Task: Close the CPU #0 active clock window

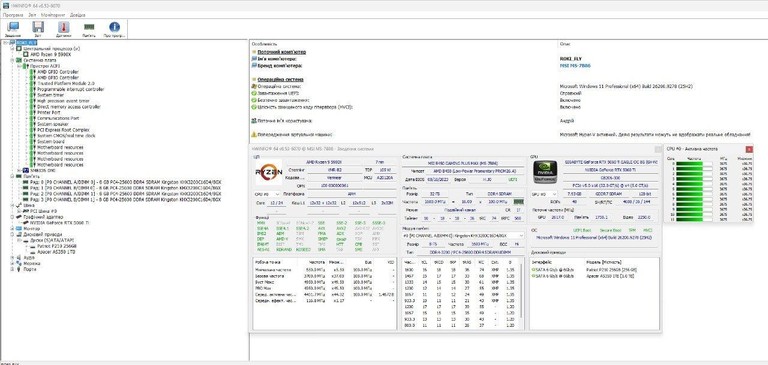Action: click(x=749, y=149)
